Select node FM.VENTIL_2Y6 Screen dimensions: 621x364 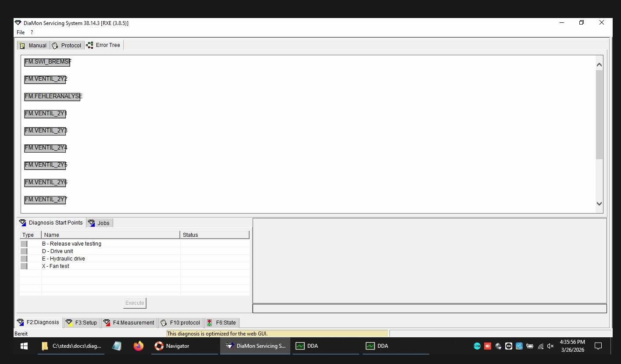[45, 182]
